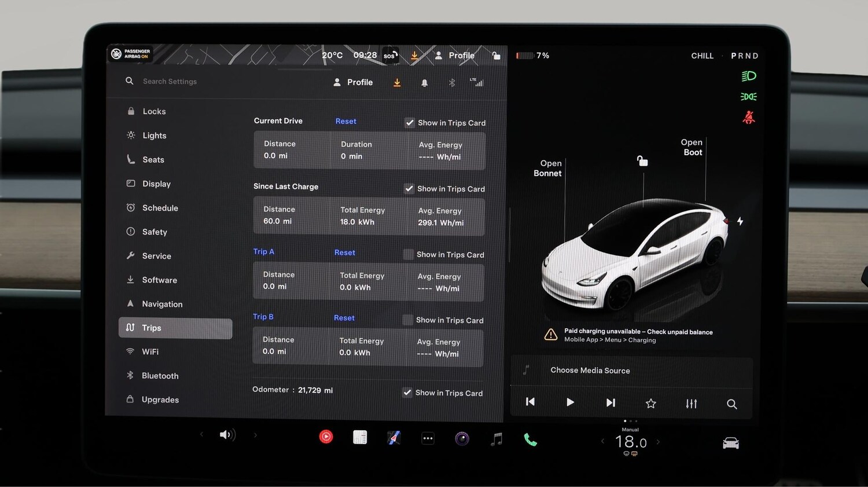This screenshot has width=868, height=487.
Task: Tap the Bluetooth icon in settings header
Action: 452,83
